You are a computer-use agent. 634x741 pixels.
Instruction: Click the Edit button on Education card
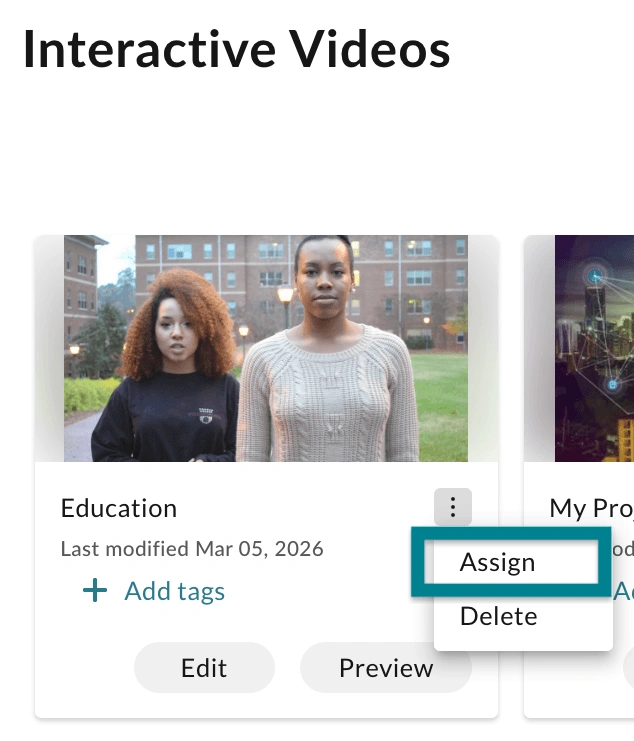(204, 668)
